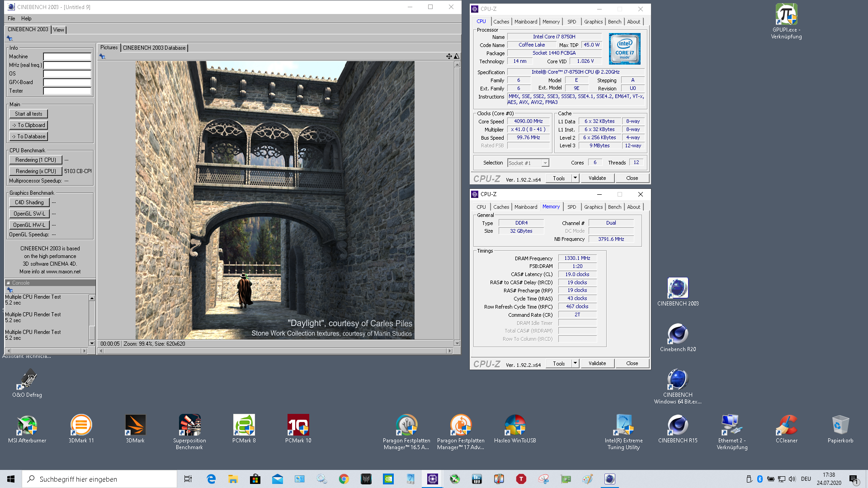The image size is (868, 488).
Task: Open CINEBENCH R15 desktop icon
Action: click(x=678, y=429)
